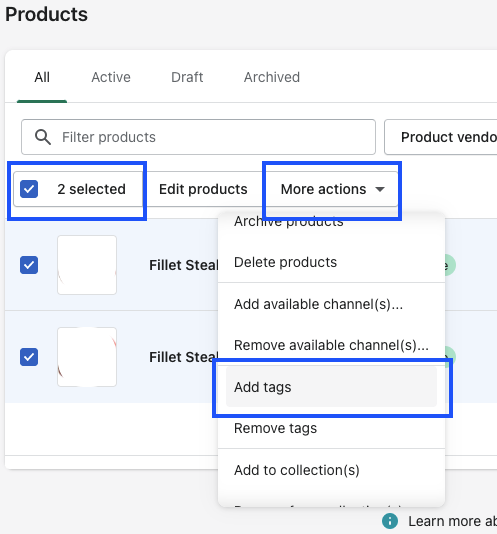Open the first Fillet Steak product name

pyautogui.click(x=184, y=265)
